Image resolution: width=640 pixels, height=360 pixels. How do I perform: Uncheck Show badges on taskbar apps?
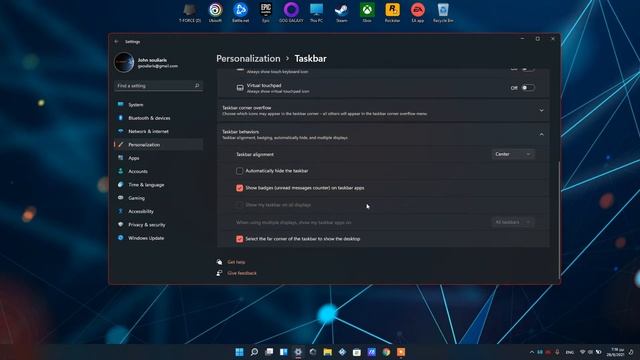[240, 188]
